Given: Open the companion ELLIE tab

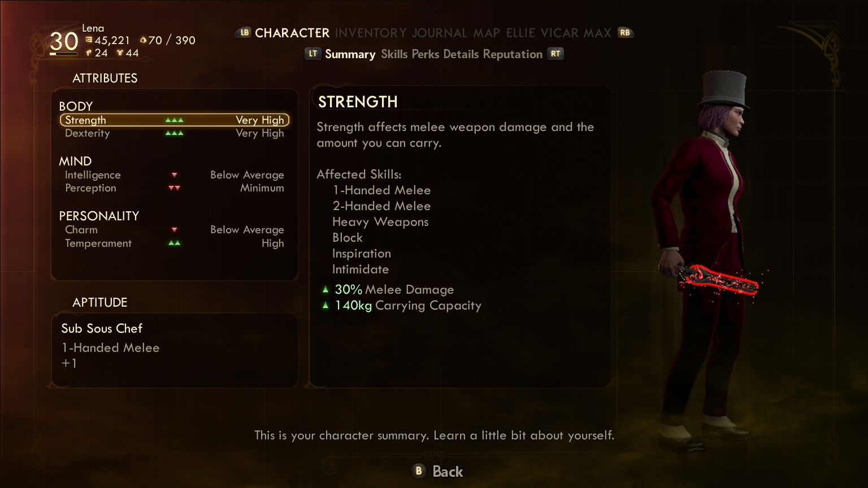Looking at the screenshot, I should point(520,33).
